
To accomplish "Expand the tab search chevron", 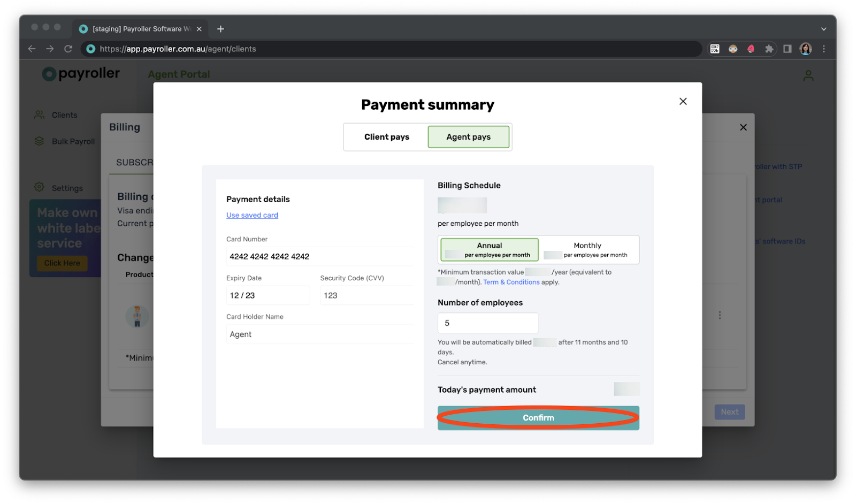I will coord(824,29).
